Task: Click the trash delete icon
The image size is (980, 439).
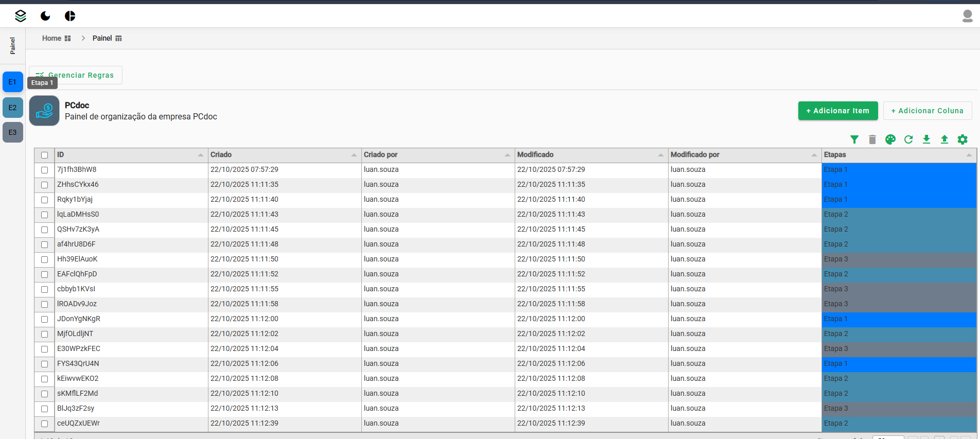Action: pos(872,139)
